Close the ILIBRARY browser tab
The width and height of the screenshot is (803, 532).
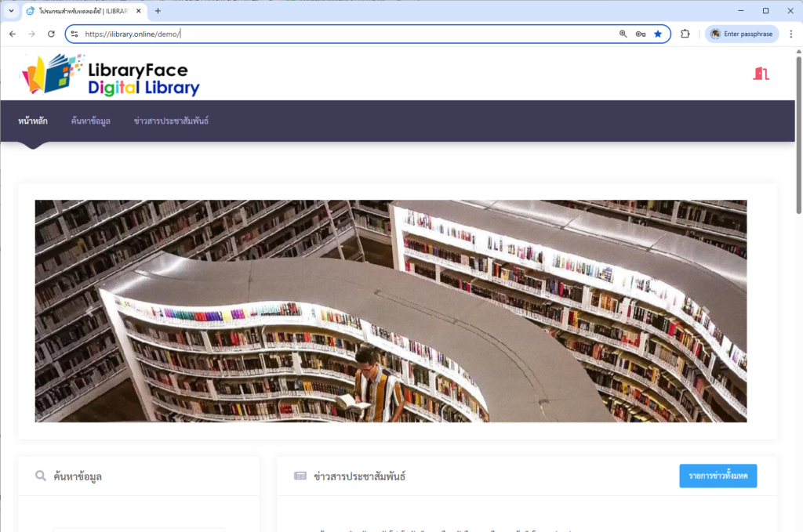[x=139, y=11]
